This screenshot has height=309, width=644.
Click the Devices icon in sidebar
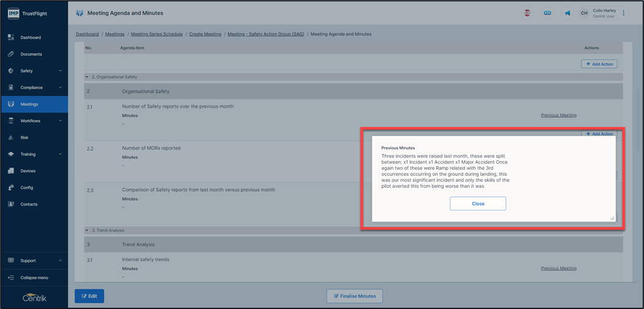[x=11, y=171]
